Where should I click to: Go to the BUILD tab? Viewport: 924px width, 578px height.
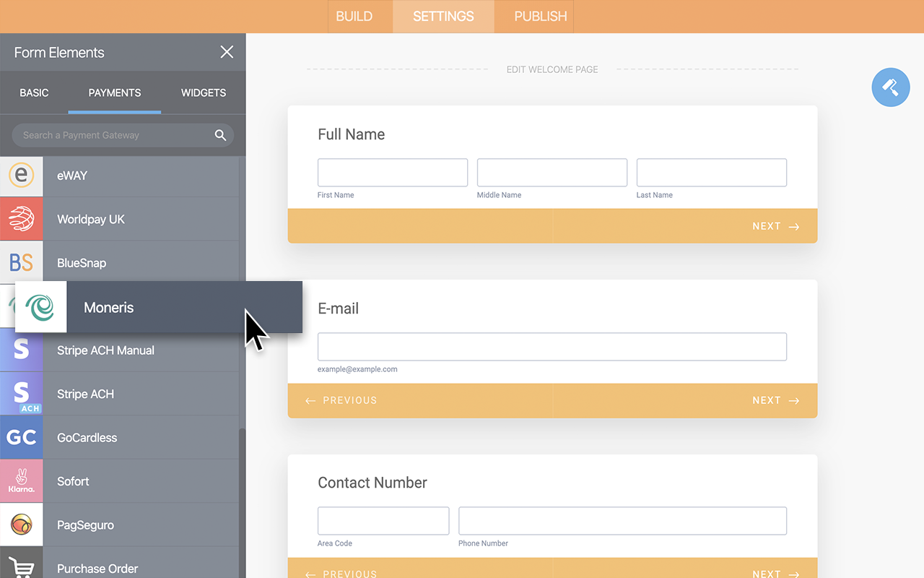(354, 16)
